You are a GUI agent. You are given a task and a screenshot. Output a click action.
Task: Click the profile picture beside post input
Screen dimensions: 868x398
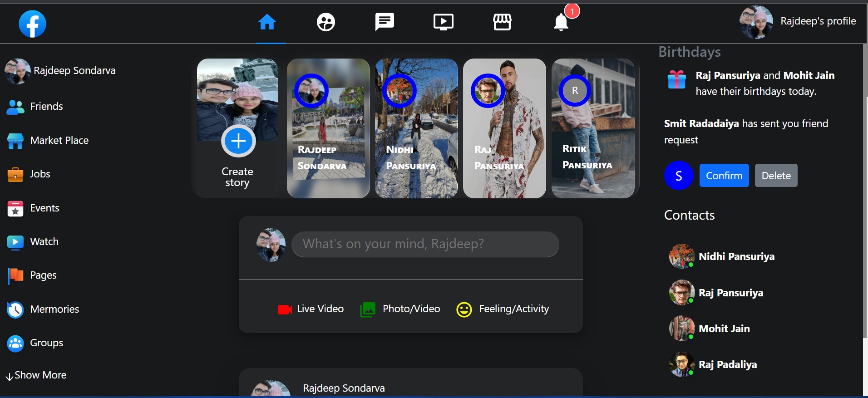(x=271, y=245)
